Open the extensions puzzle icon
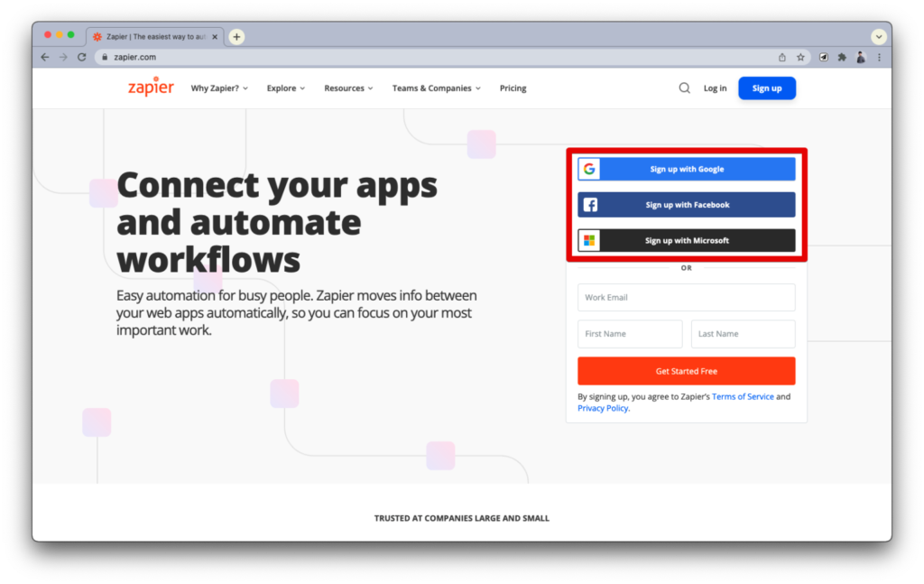This screenshot has height=584, width=924. point(842,57)
